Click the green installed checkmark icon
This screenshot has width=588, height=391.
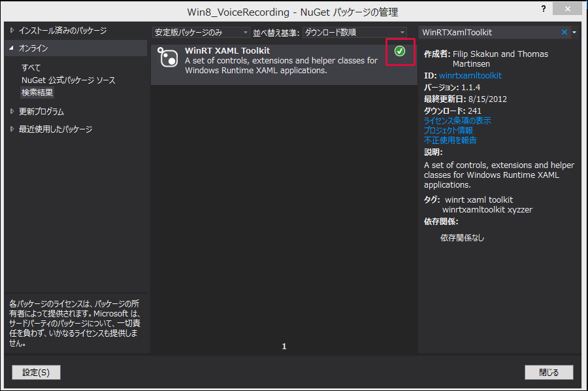(400, 51)
